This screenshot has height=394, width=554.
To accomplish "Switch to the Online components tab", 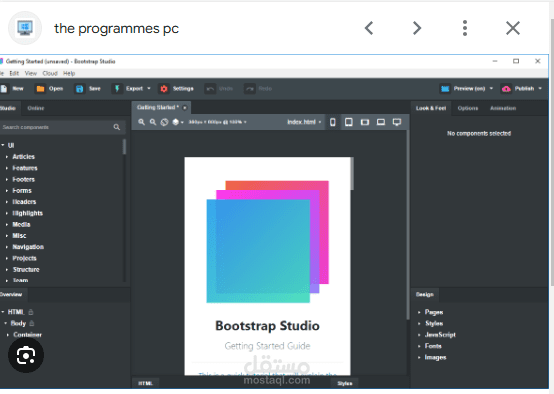I will coord(36,108).
